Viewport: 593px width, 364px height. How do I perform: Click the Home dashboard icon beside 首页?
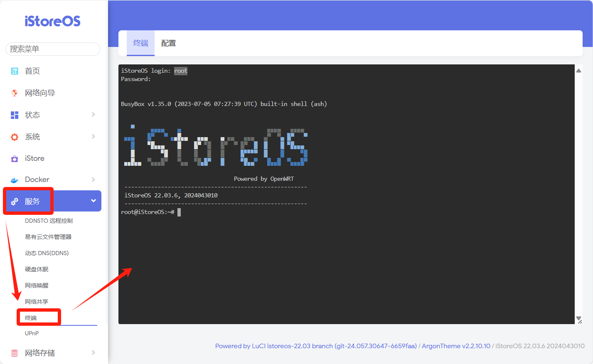(15, 71)
